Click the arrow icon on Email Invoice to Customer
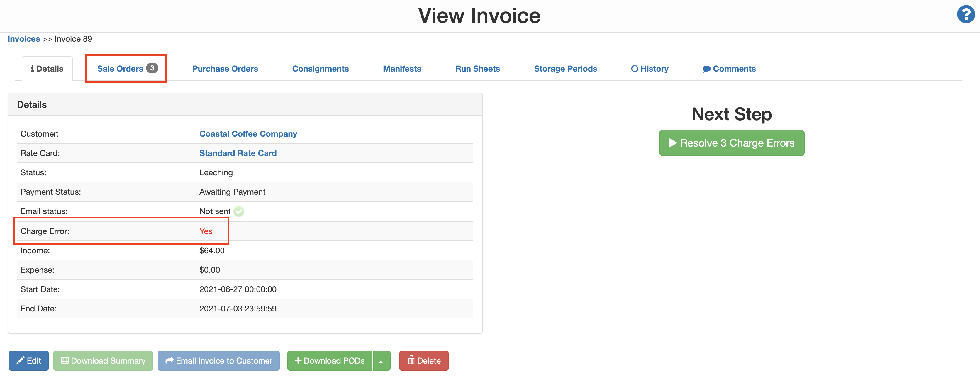980x383 pixels. click(170, 360)
